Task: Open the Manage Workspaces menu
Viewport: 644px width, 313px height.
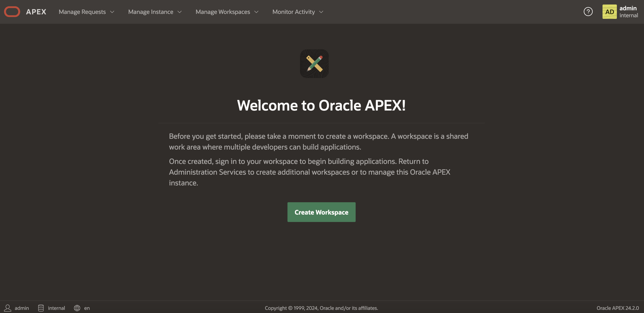Action: pyautogui.click(x=222, y=12)
